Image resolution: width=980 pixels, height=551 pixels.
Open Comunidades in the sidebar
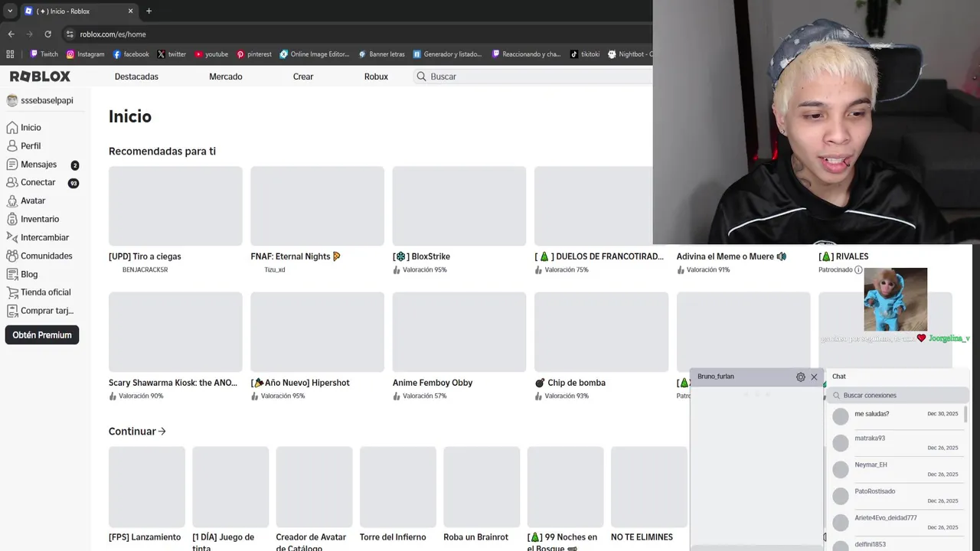[47, 256]
